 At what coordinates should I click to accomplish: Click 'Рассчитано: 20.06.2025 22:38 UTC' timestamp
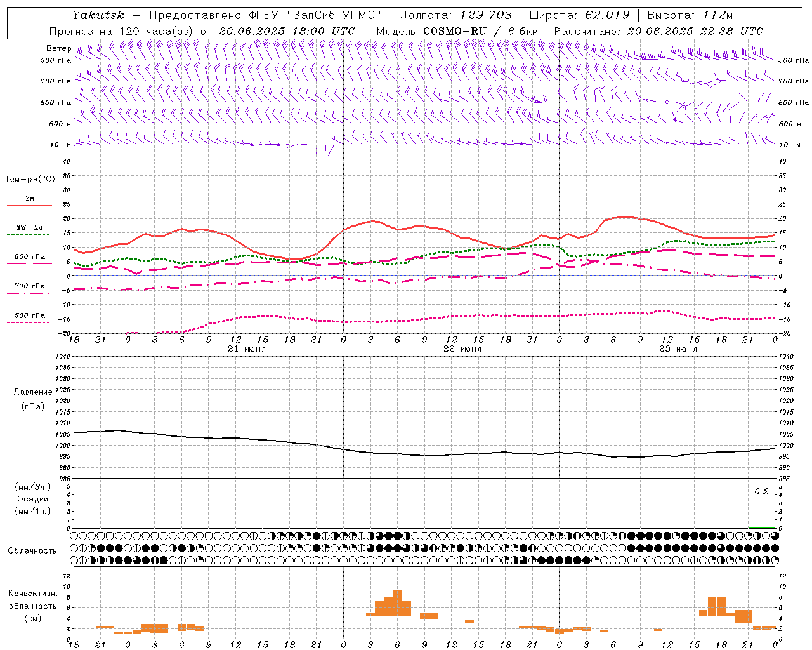tap(658, 31)
